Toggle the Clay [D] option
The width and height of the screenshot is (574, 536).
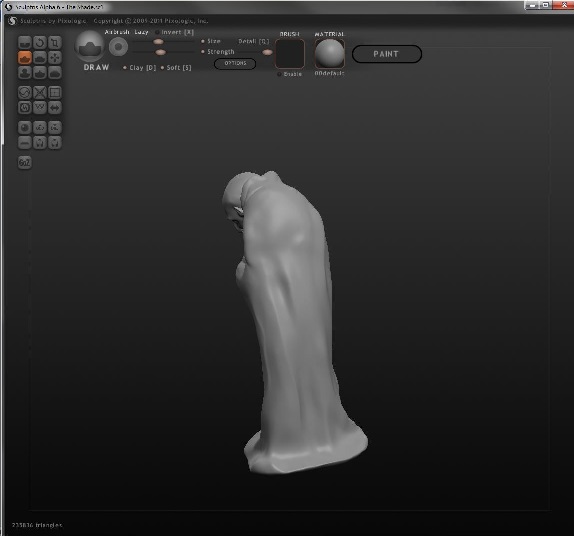[139, 68]
